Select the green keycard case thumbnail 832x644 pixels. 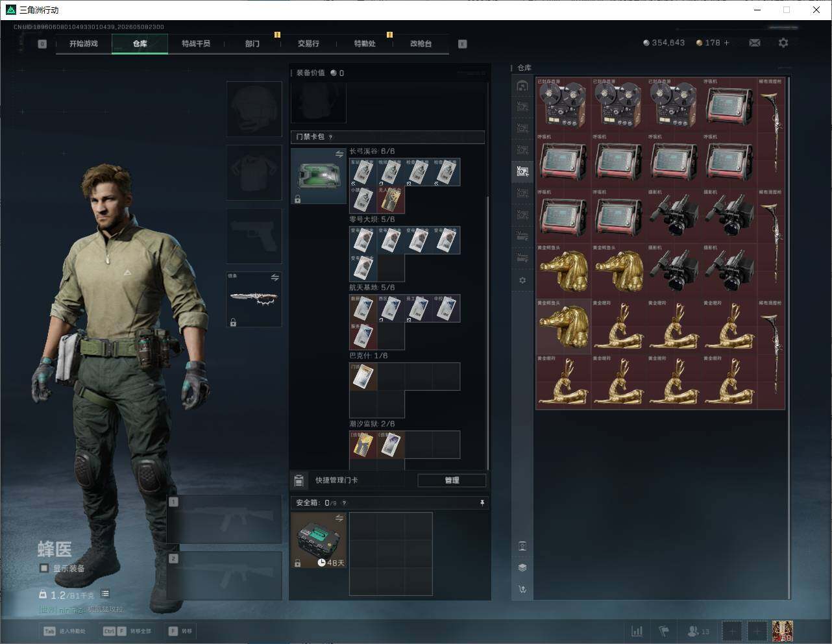318,176
